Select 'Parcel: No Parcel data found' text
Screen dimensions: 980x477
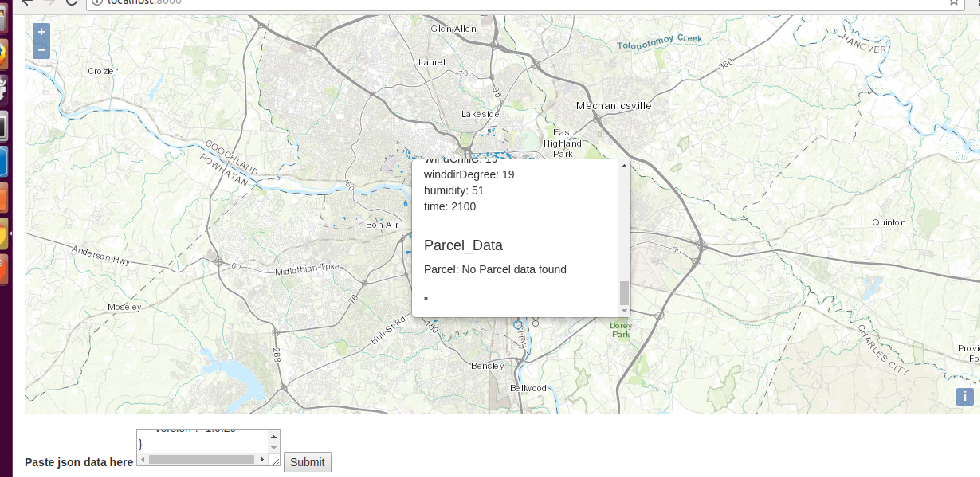coord(495,269)
